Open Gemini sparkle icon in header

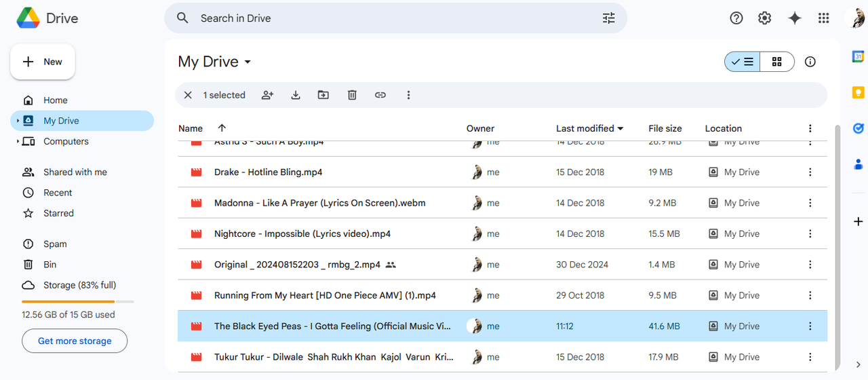tap(795, 18)
